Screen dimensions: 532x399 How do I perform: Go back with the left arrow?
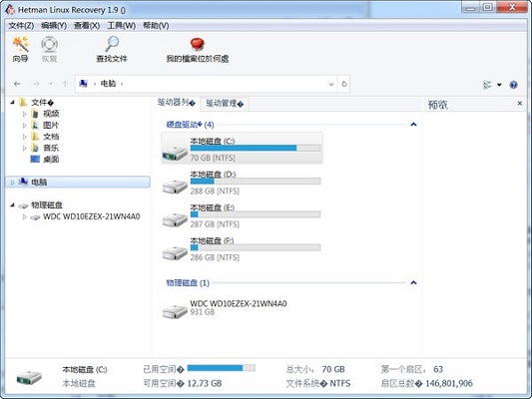17,84
